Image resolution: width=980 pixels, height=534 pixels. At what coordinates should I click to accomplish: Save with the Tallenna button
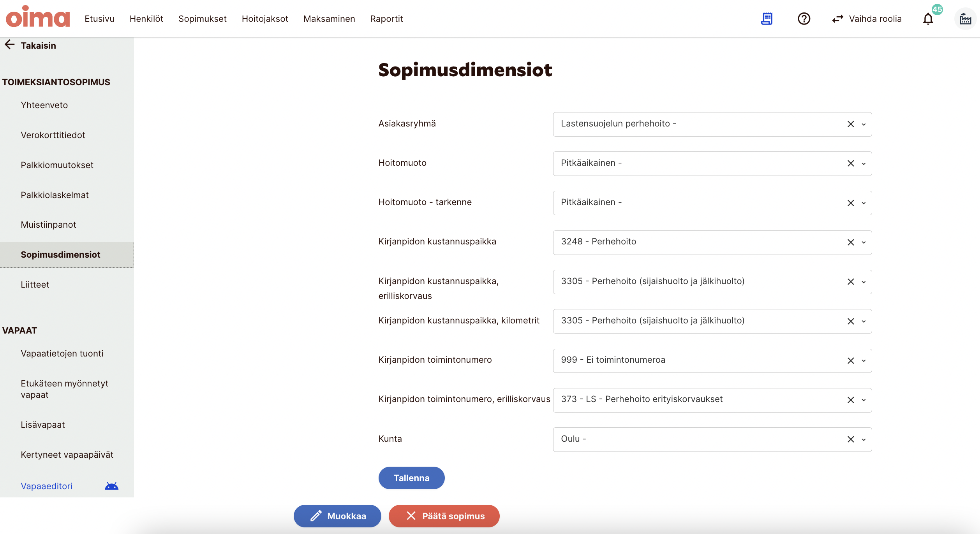(x=411, y=478)
